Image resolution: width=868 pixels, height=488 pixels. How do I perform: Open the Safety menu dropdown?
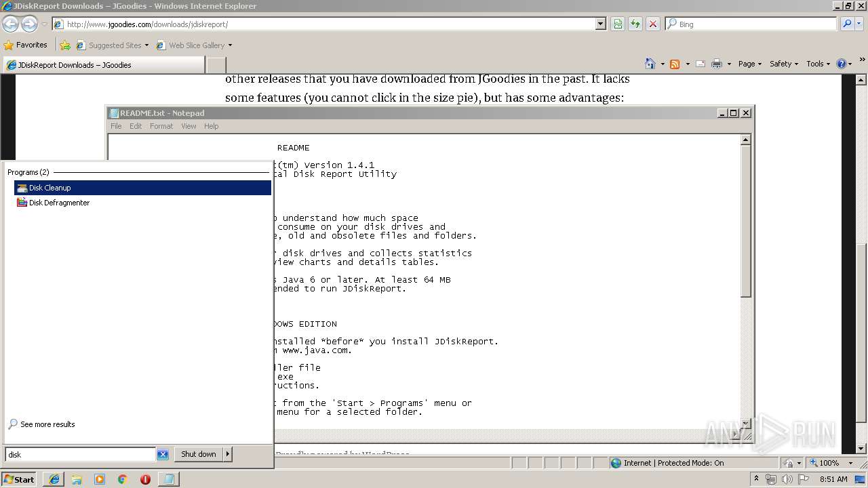tap(785, 64)
